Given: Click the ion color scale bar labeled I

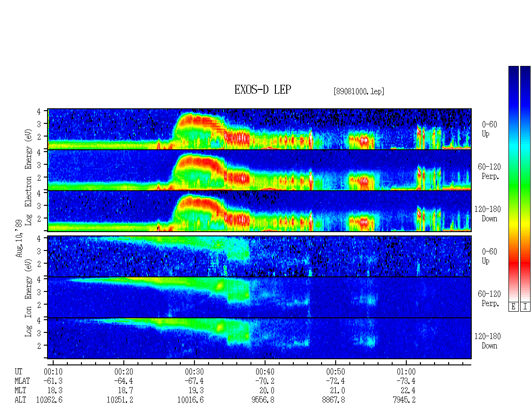Looking at the screenshot, I should [525, 184].
